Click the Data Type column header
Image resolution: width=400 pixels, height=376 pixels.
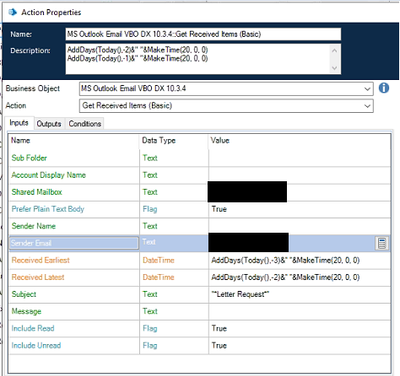(159, 140)
